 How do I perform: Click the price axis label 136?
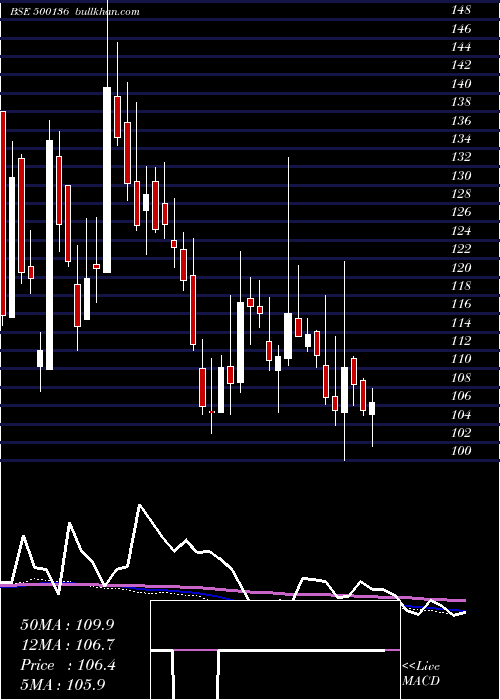[x=461, y=121]
